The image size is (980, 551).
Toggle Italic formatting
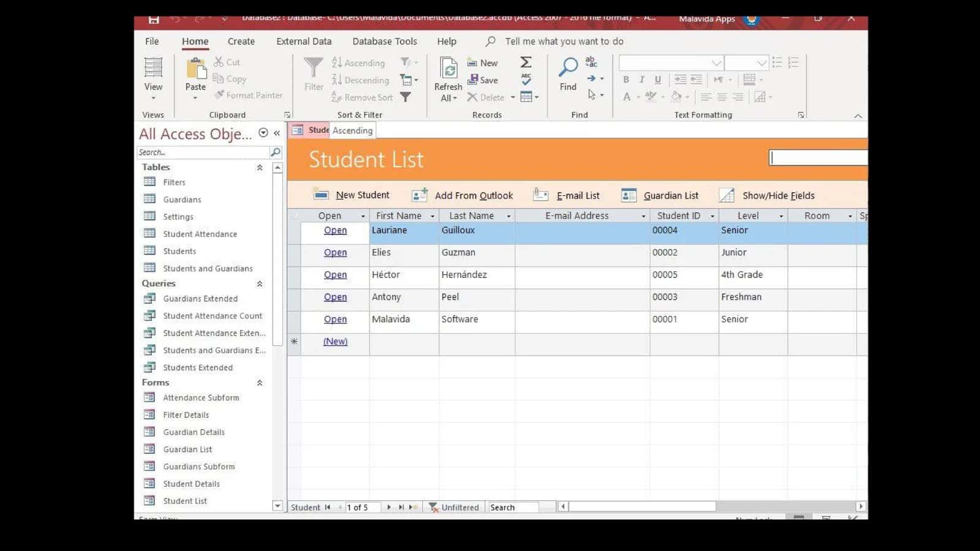click(642, 80)
